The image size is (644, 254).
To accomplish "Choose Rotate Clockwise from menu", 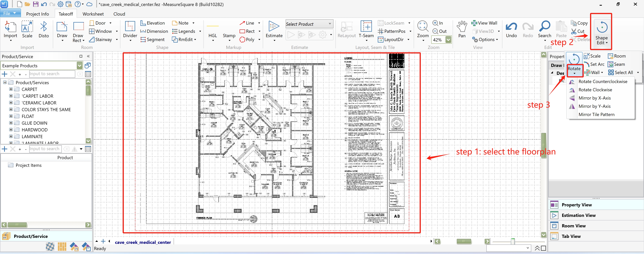I will tap(595, 90).
